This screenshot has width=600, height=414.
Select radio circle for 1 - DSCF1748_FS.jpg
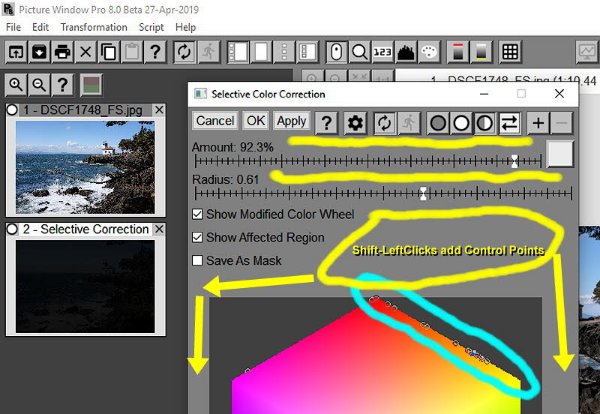point(12,110)
